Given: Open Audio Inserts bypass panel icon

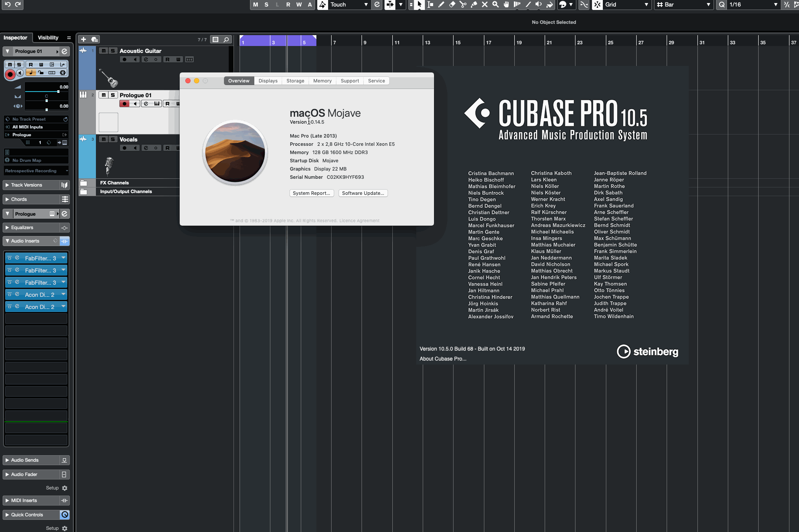Looking at the screenshot, I should tap(64, 241).
